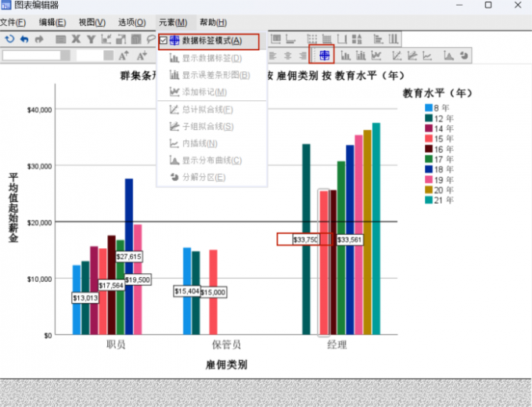Choose 显示数据标签(D) menu entry
Viewport: 532px width, 407px height.
click(212, 59)
